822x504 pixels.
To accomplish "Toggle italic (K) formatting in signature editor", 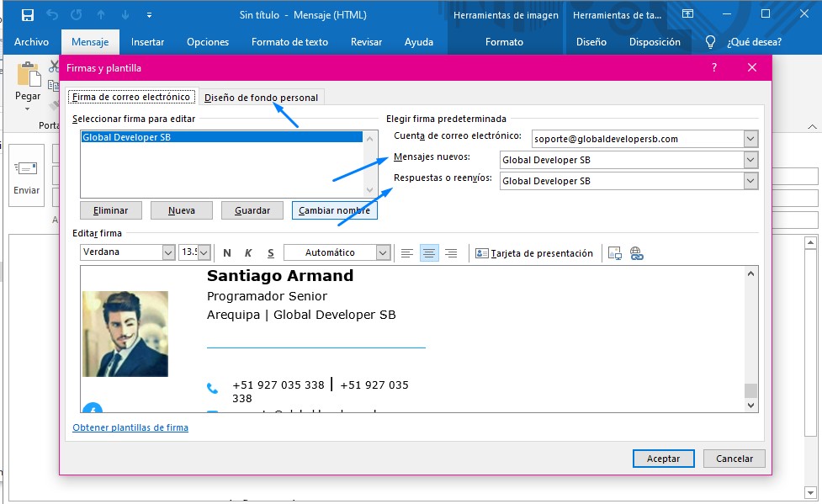I will pyautogui.click(x=248, y=253).
